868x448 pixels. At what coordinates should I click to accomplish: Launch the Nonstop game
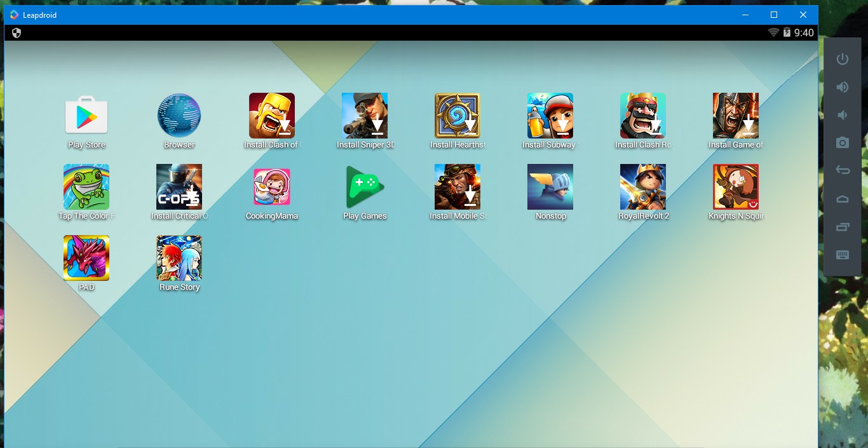tap(550, 187)
